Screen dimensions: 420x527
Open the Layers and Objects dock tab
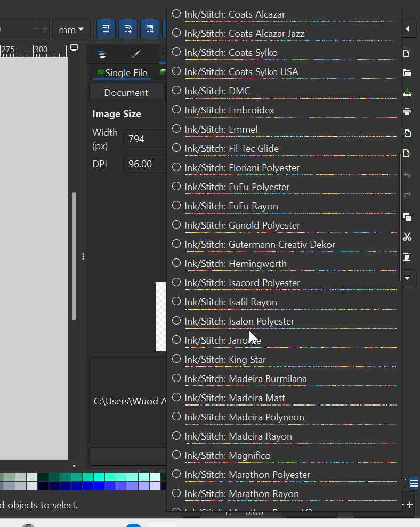coord(102,54)
